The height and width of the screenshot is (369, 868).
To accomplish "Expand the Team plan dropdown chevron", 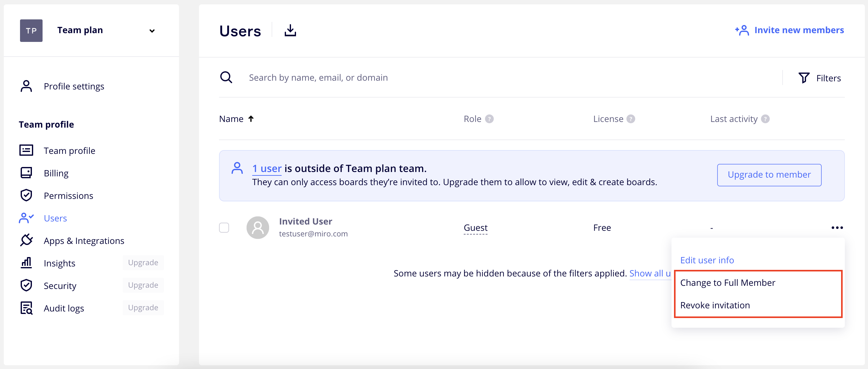I will point(152,31).
